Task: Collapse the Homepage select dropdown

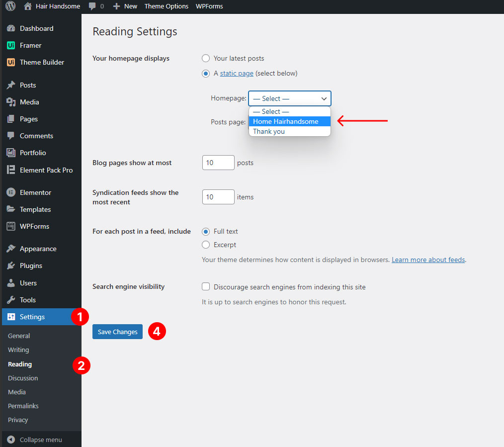Action: pyautogui.click(x=290, y=98)
